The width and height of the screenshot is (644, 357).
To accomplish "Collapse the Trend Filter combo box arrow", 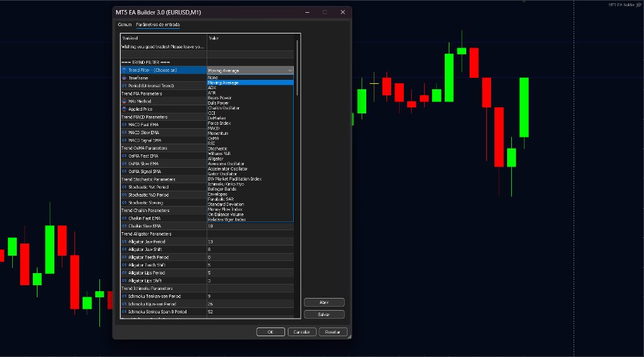I will pos(290,70).
